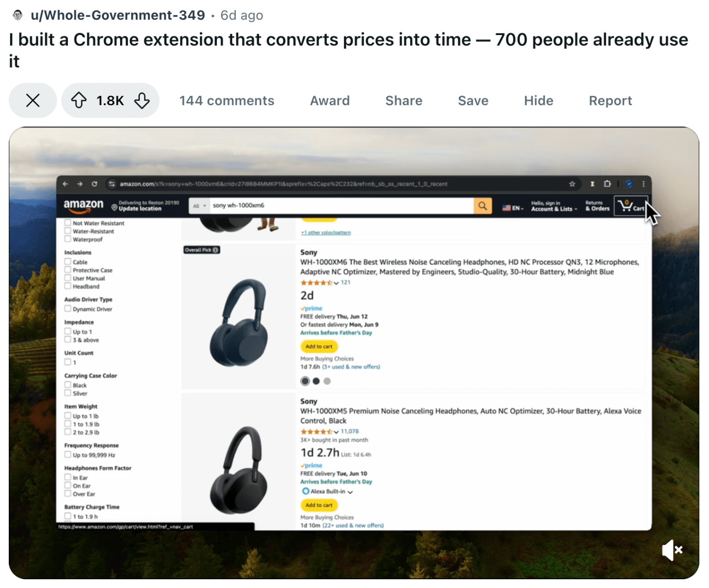The image size is (709, 588).
Task: Enable the Over Ear form factor filter
Action: [x=68, y=493]
